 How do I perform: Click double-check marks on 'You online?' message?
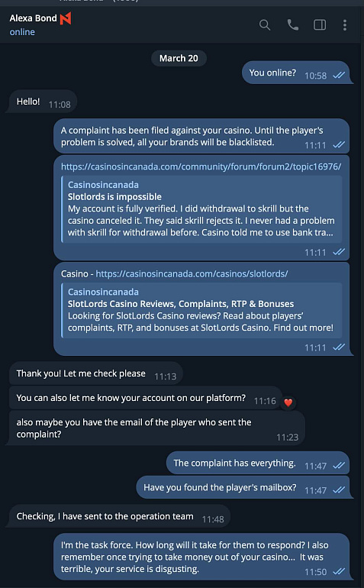click(x=339, y=75)
